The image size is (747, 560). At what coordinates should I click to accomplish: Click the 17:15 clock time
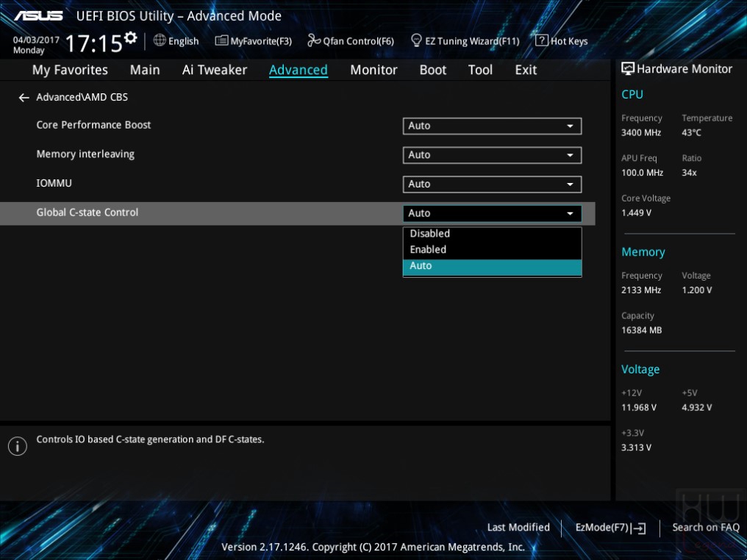click(94, 44)
